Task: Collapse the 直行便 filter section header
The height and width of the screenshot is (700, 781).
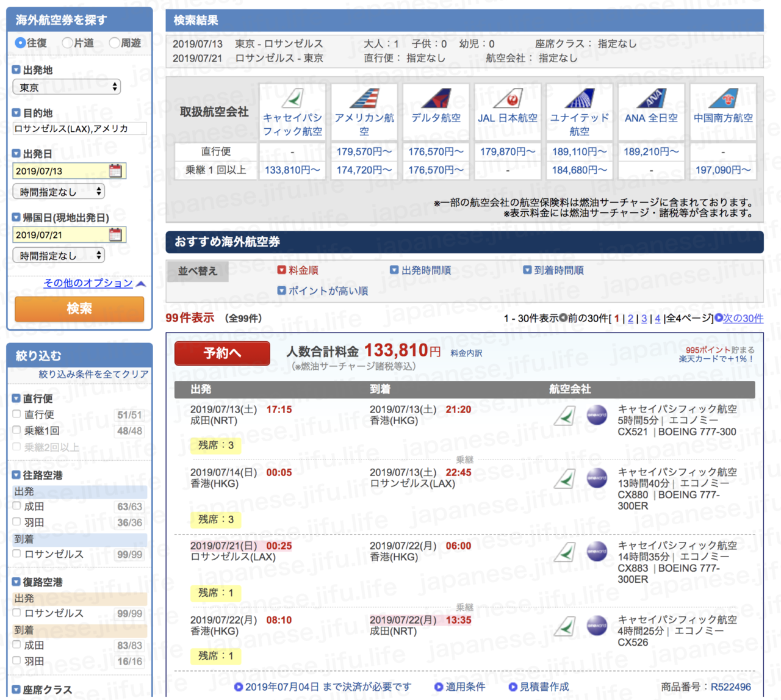Action: click(32, 399)
